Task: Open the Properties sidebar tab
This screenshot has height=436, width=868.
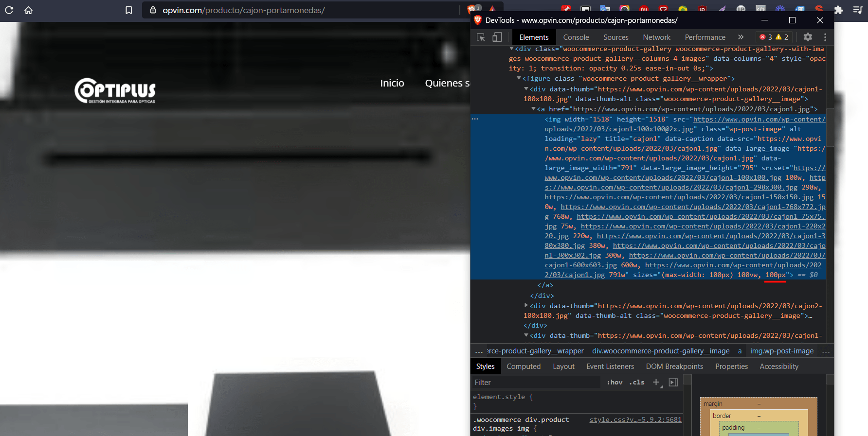Action: tap(731, 366)
